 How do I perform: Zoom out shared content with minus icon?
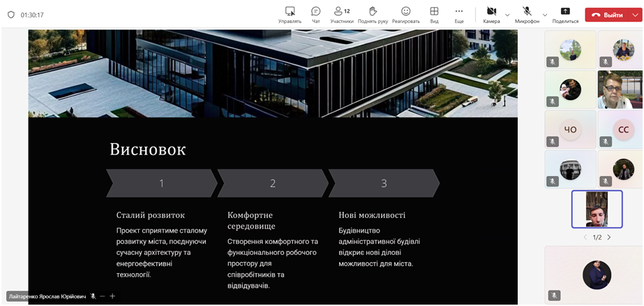click(102, 296)
